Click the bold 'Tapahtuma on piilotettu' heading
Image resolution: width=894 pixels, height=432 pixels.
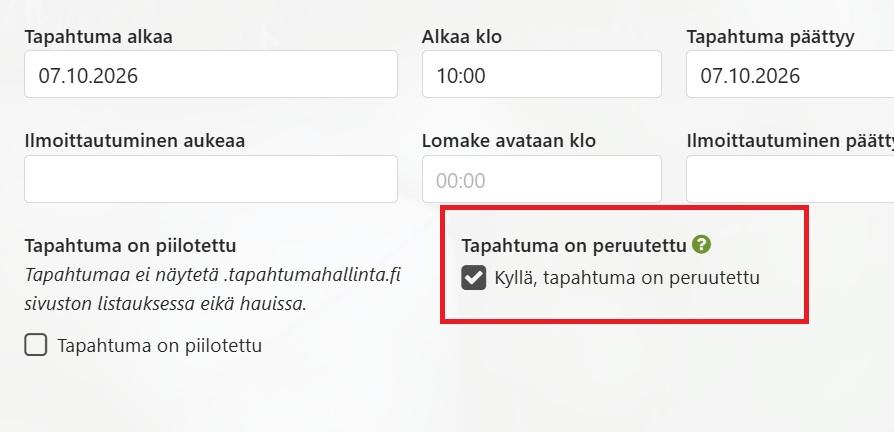coord(130,245)
